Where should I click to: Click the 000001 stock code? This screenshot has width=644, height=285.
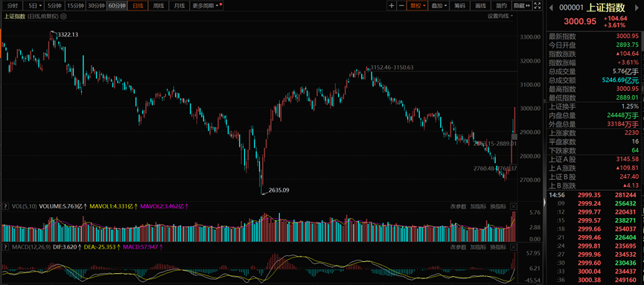tap(571, 7)
